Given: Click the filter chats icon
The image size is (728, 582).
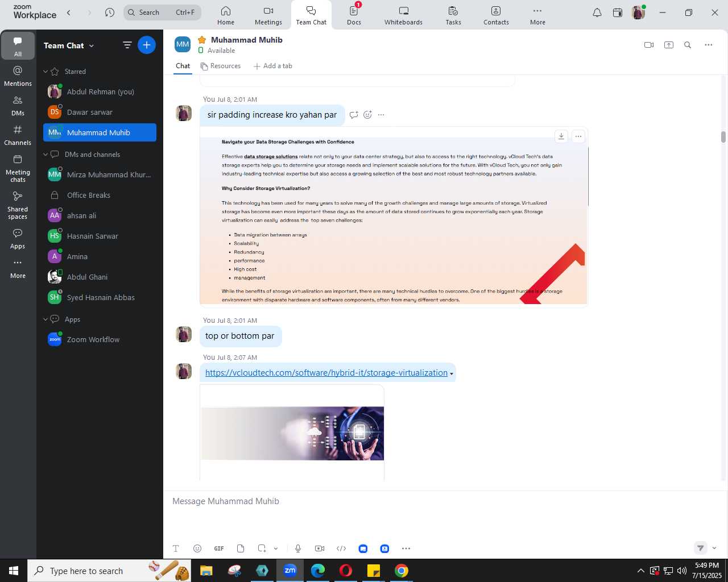Looking at the screenshot, I should tap(127, 45).
